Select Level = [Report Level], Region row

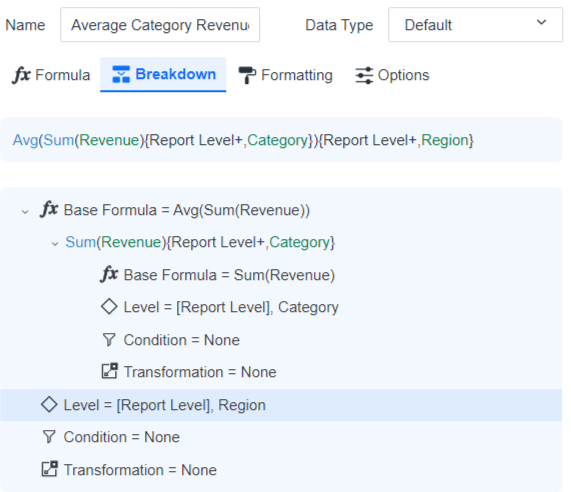(281, 405)
